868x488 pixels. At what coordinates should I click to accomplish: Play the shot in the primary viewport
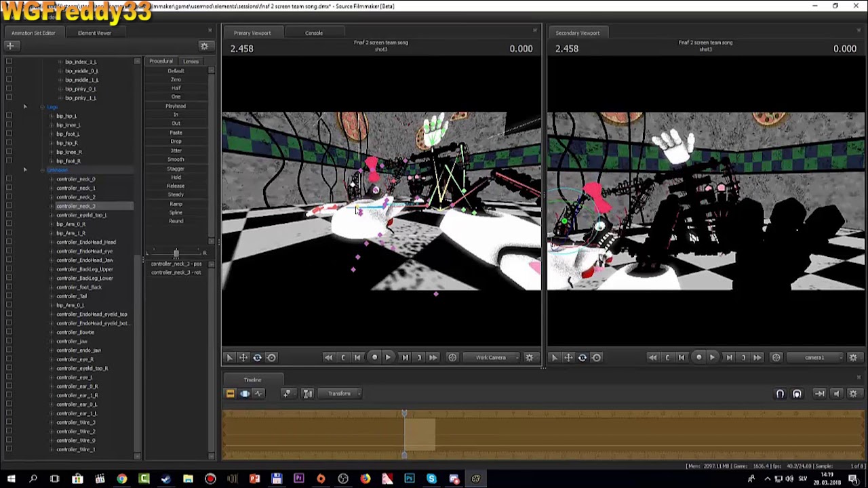point(388,357)
